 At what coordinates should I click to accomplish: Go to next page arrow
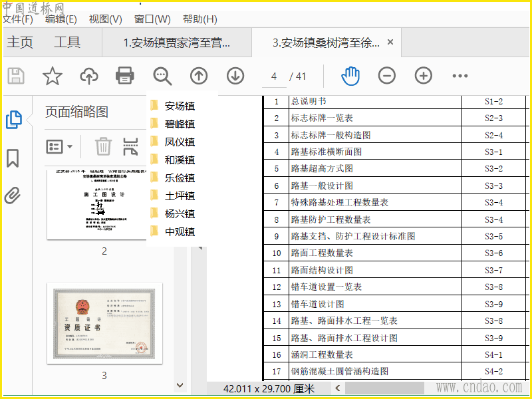(235, 76)
